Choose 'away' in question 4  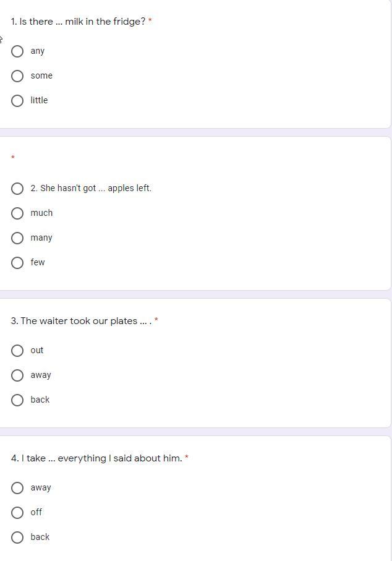(17, 488)
